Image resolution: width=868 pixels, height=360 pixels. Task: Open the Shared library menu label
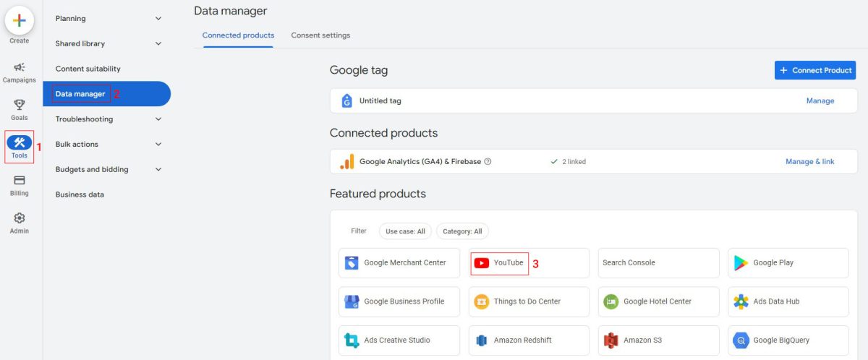click(x=80, y=43)
